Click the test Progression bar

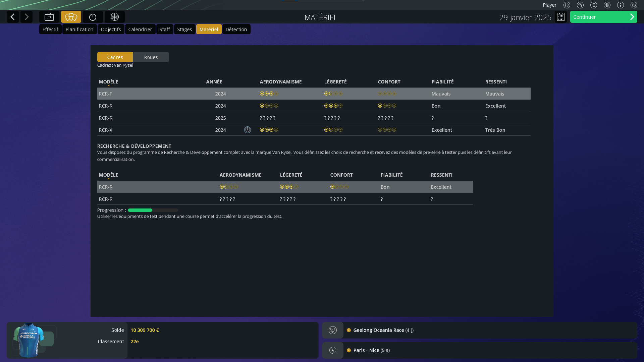point(153,210)
